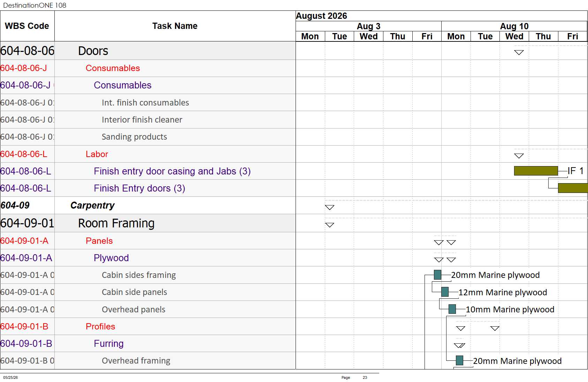Select the teal Cabin sides framing task bar
Image resolution: width=588 pixels, height=382 pixels.
[438, 275]
